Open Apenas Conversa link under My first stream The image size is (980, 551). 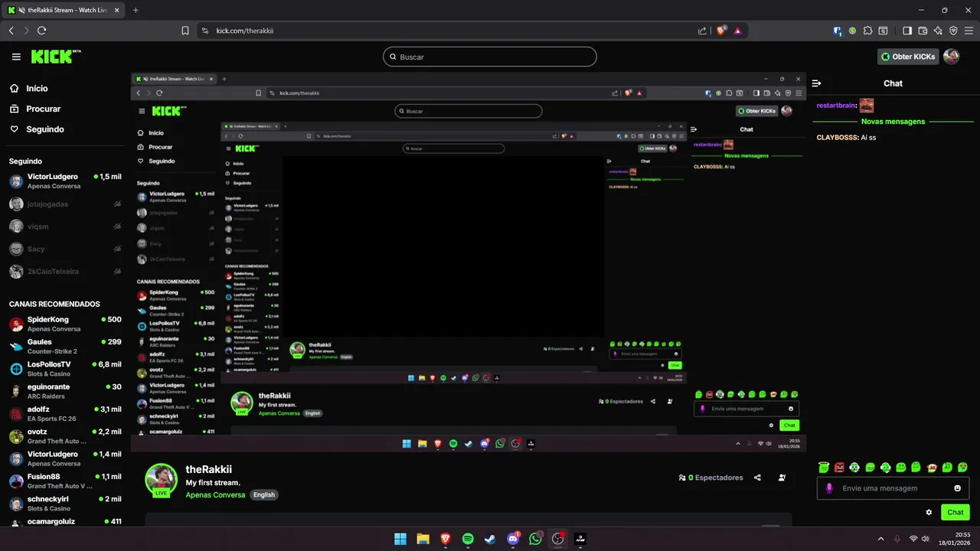point(215,495)
